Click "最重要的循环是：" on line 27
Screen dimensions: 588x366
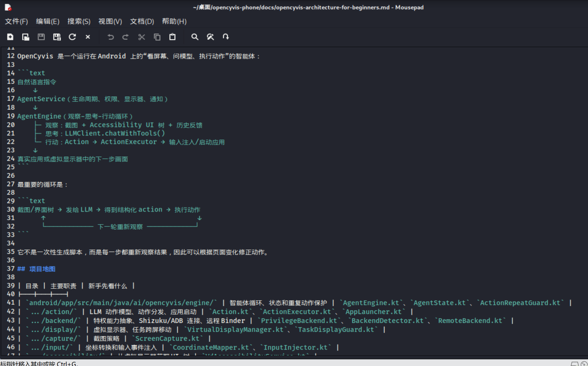pyautogui.click(x=43, y=184)
